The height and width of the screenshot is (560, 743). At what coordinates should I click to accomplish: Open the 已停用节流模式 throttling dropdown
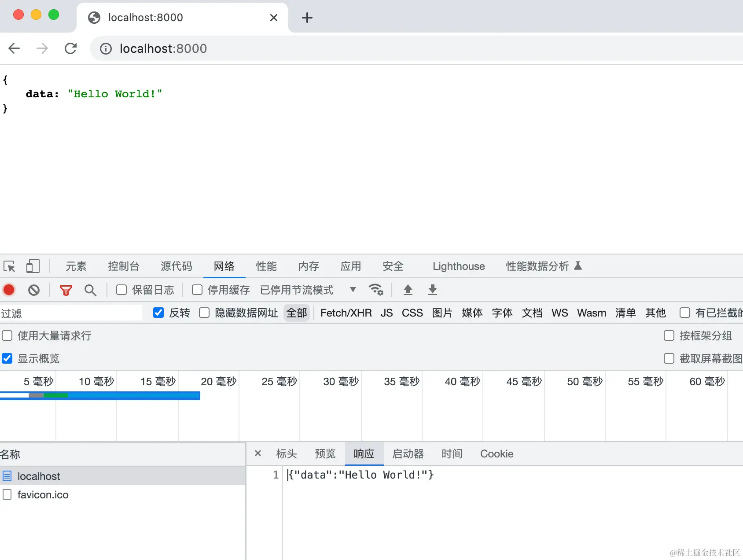(x=308, y=290)
